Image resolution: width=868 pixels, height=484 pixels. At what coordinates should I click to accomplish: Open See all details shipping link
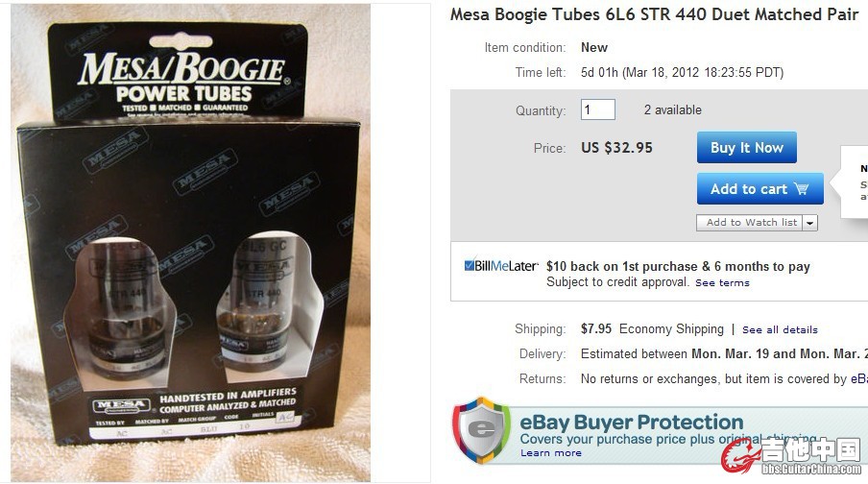[x=780, y=330]
